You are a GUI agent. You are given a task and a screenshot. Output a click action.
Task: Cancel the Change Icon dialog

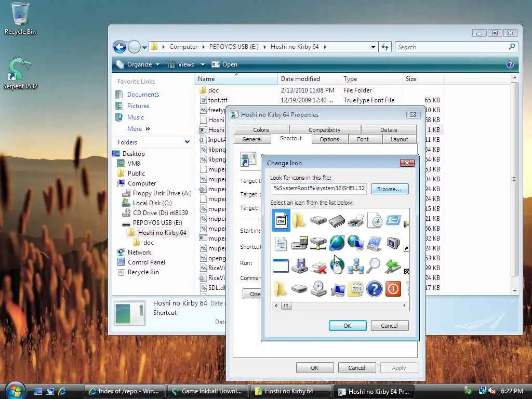[390, 326]
